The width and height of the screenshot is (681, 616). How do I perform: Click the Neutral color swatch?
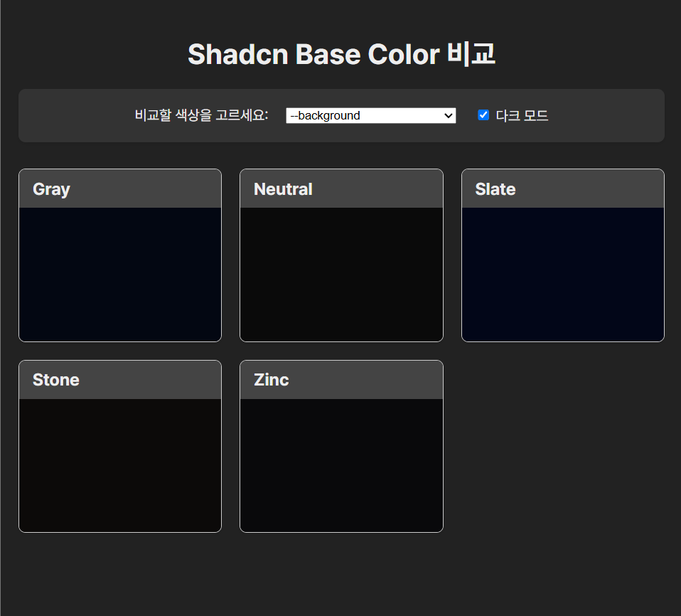coord(341,275)
